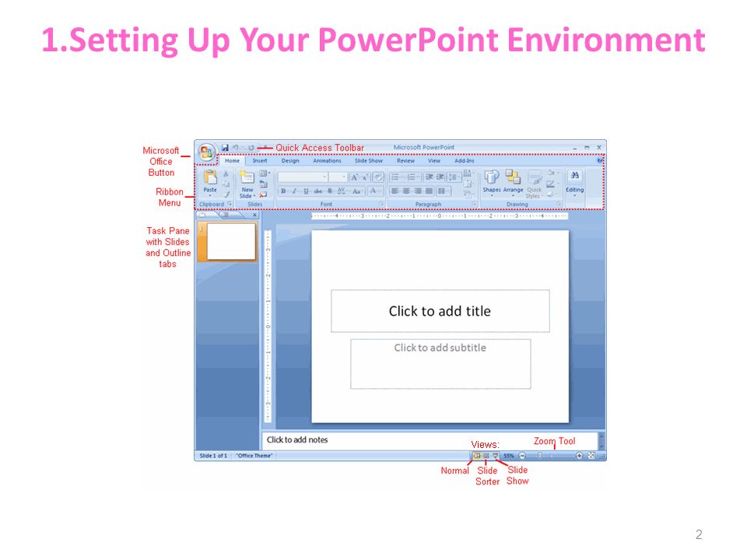Open the Columns dropdown

point(444,191)
